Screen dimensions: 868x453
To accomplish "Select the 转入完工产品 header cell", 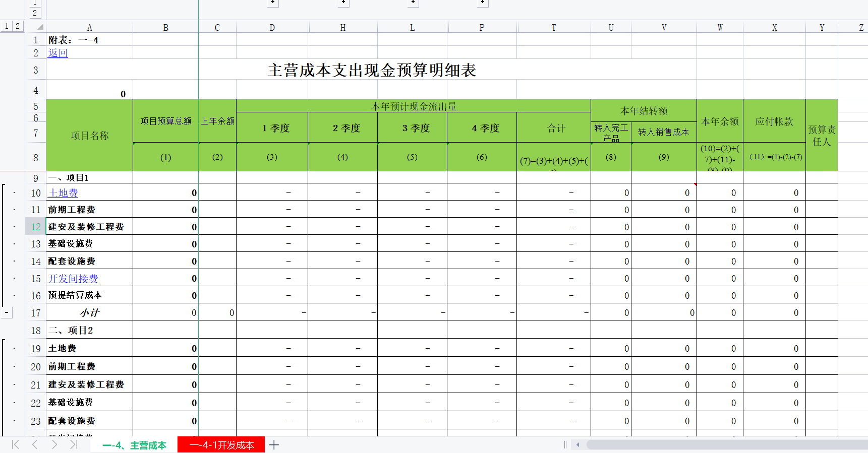I will [611, 132].
